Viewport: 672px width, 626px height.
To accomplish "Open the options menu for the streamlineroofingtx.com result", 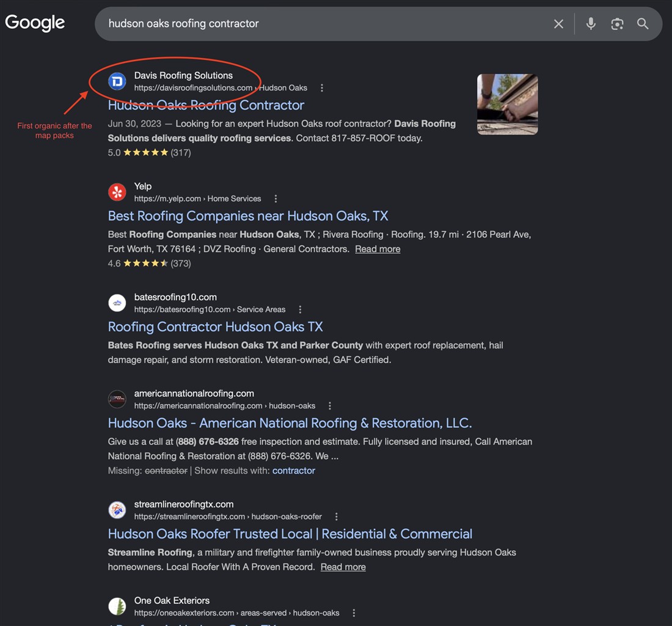I will [x=337, y=517].
